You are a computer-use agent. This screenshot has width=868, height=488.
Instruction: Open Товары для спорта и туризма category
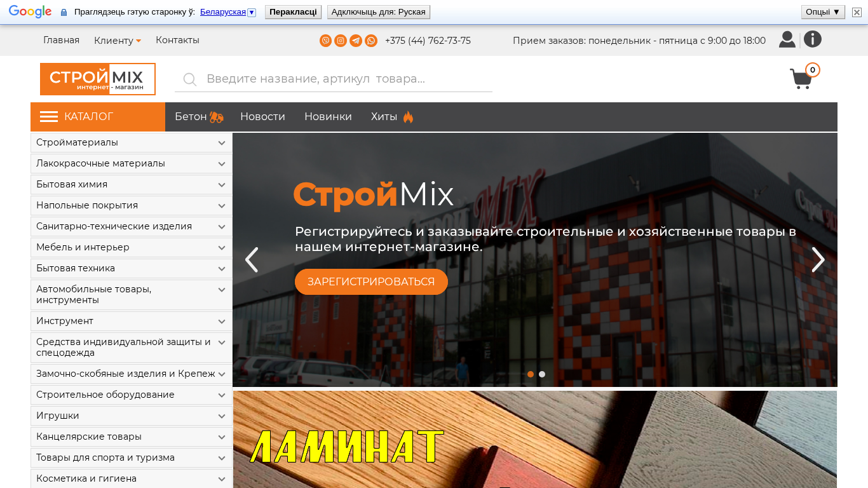[132, 457]
